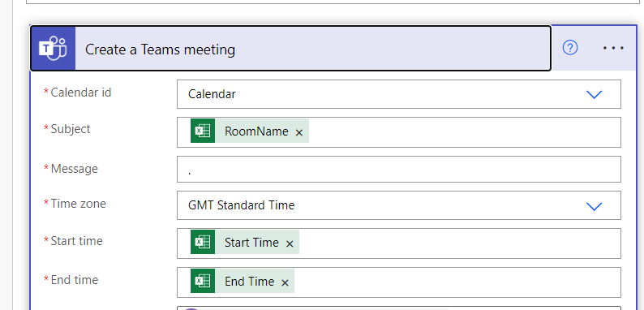
Task: Expand the Calendar id dropdown arrow
Action: click(594, 95)
